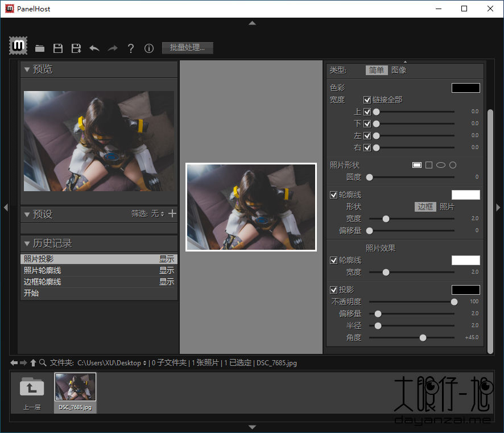Click the Save floppy disk icon
The width and height of the screenshot is (504, 433).
tap(58, 48)
